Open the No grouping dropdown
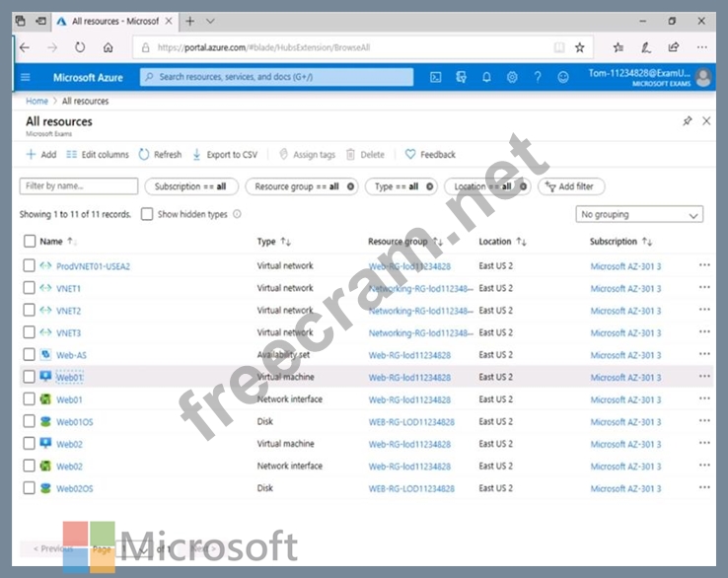 639,214
